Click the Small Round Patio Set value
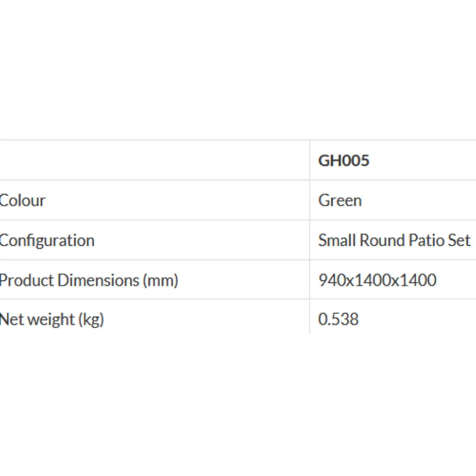 click(394, 240)
